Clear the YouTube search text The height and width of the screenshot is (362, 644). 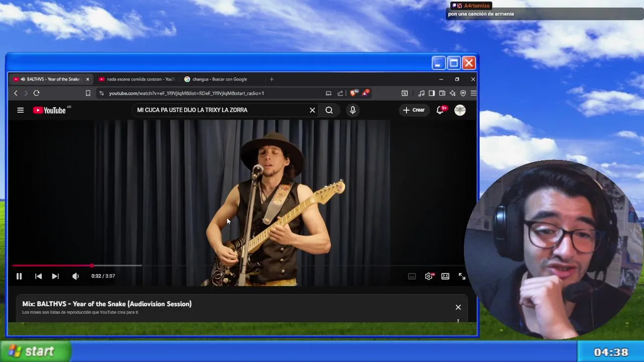(312, 110)
